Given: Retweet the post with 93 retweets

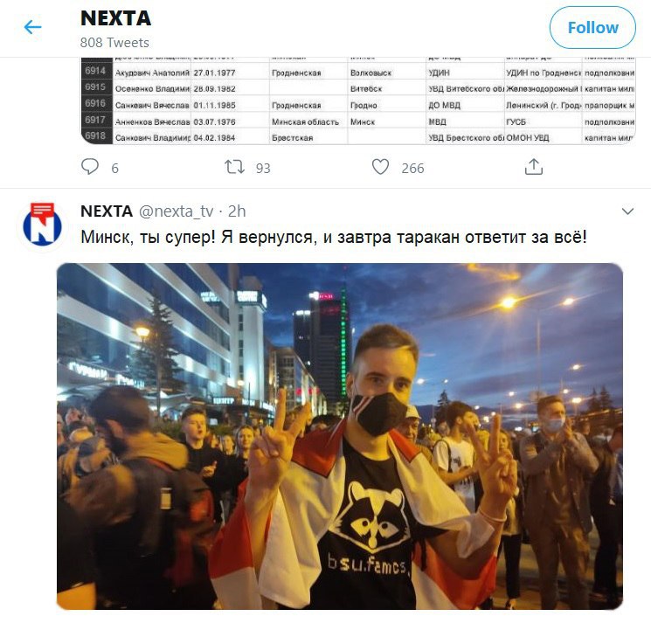Looking at the screenshot, I should pyautogui.click(x=234, y=167).
